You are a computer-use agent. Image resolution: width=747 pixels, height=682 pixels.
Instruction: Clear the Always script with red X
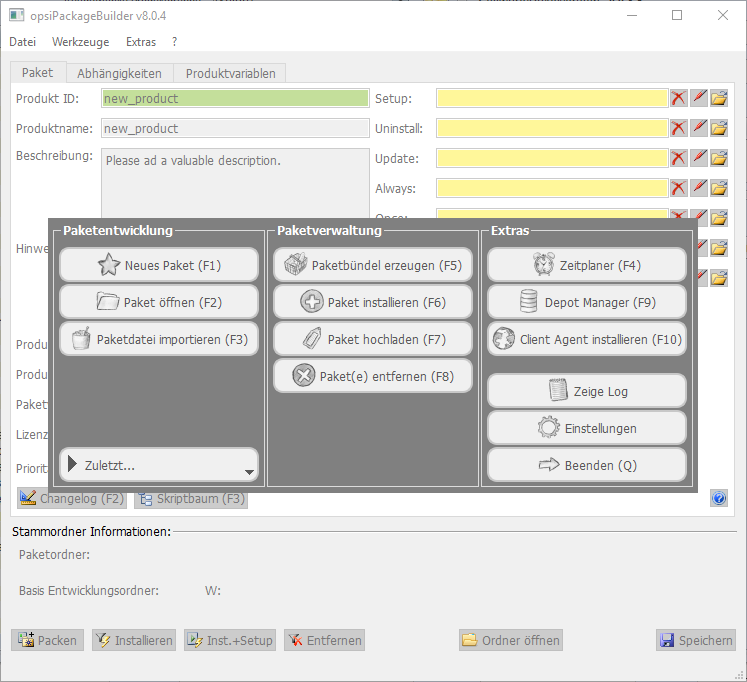point(679,188)
